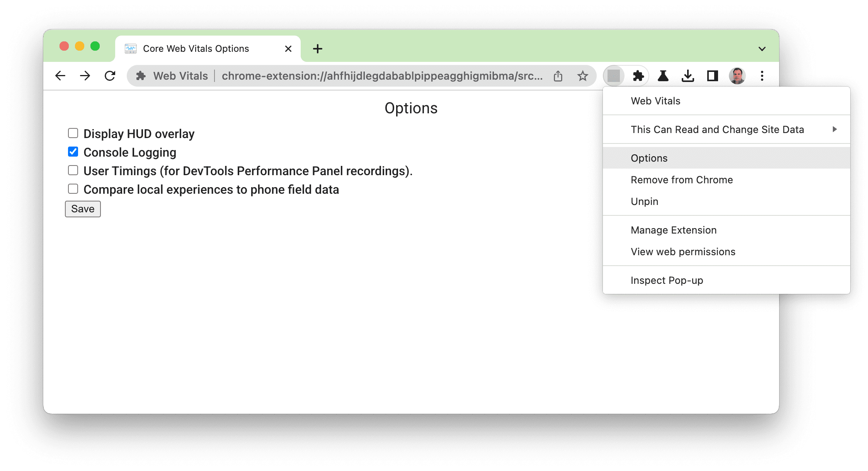Click the Chrome menu three-dot icon

[762, 76]
